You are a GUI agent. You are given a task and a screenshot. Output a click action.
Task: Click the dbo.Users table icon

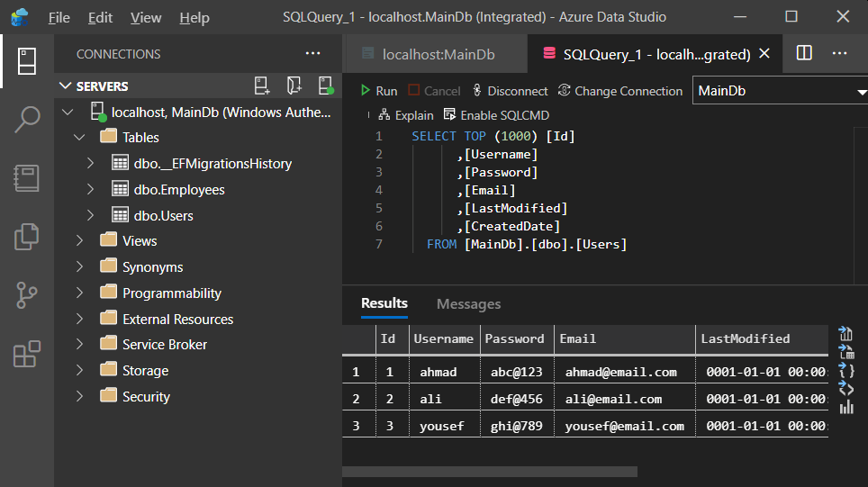tap(120, 215)
